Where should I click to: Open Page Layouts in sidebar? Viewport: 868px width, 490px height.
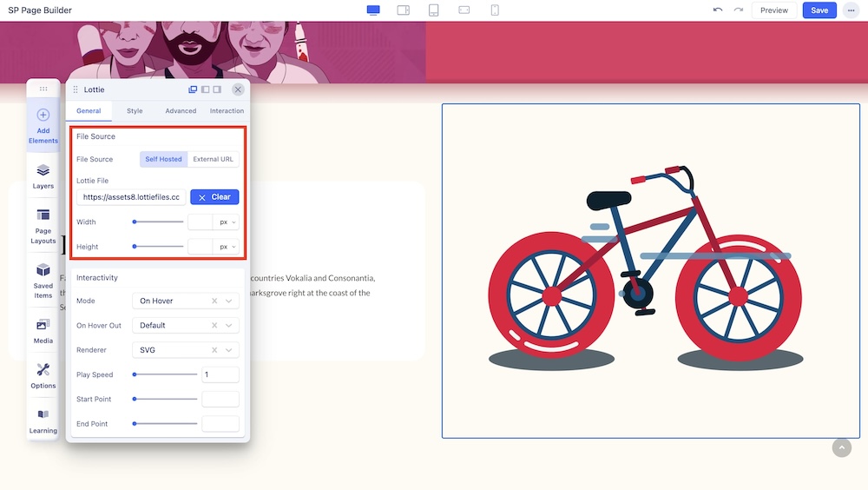43,226
